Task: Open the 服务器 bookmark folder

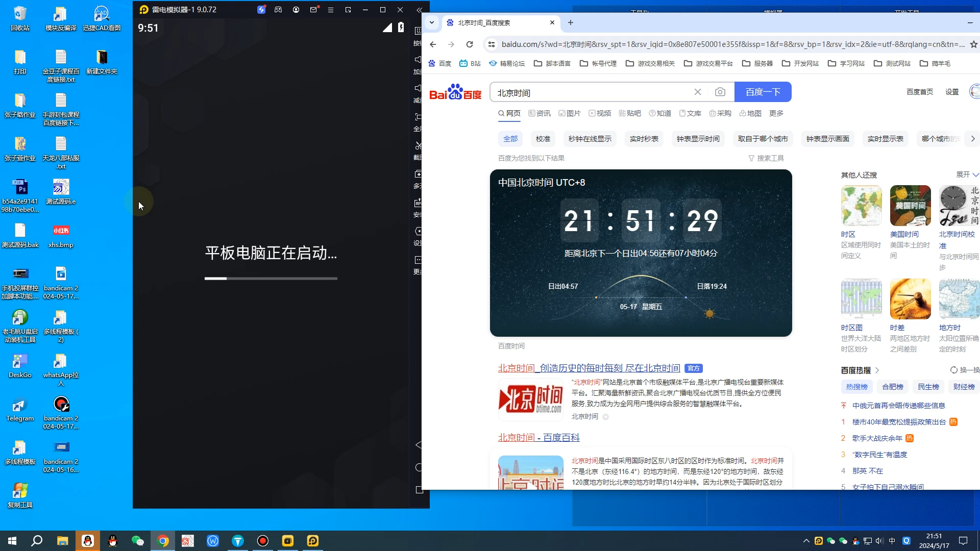Action: point(757,63)
